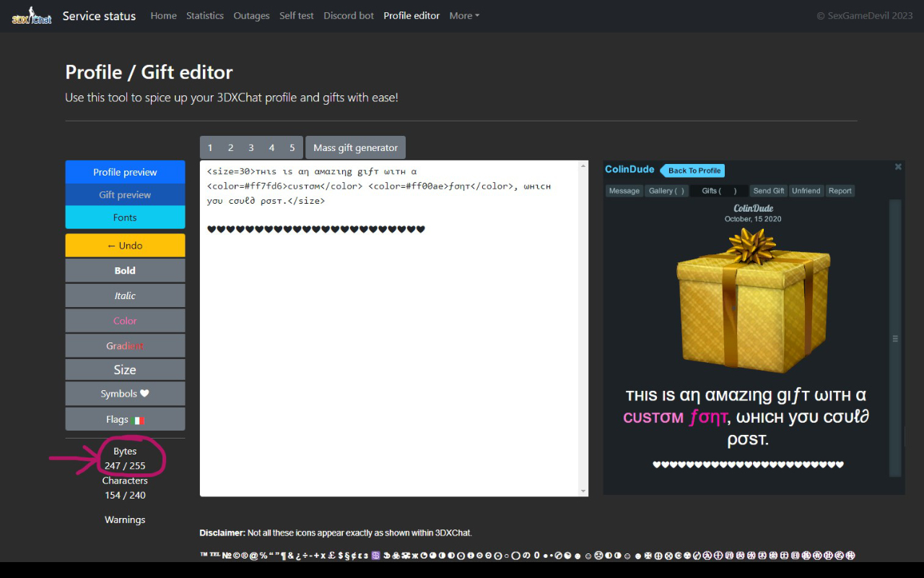Viewport: 924px width, 578px height.
Task: Open the More menu
Action: (x=463, y=15)
